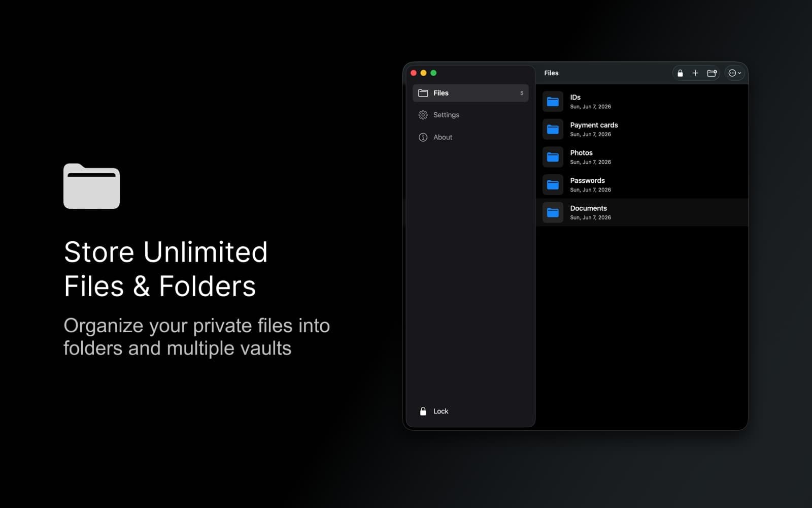Click the Photos folder icon
Image resolution: width=812 pixels, height=508 pixels.
[553, 157]
